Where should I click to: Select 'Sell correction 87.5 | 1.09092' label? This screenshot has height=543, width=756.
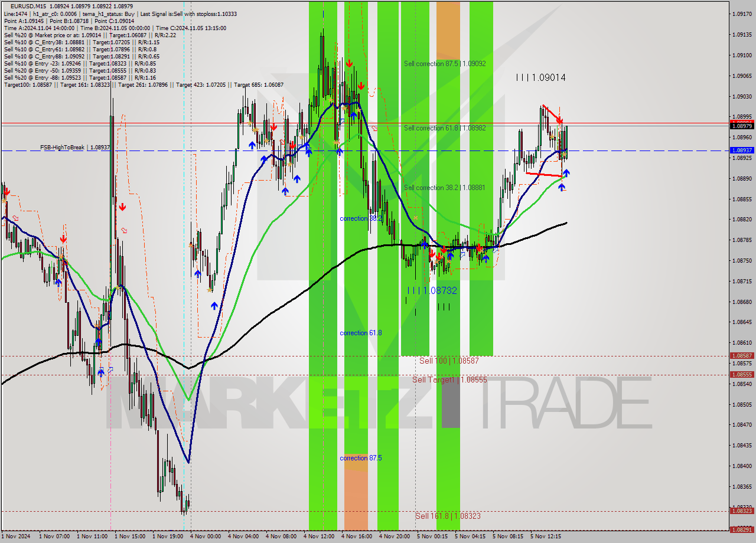[x=445, y=63]
